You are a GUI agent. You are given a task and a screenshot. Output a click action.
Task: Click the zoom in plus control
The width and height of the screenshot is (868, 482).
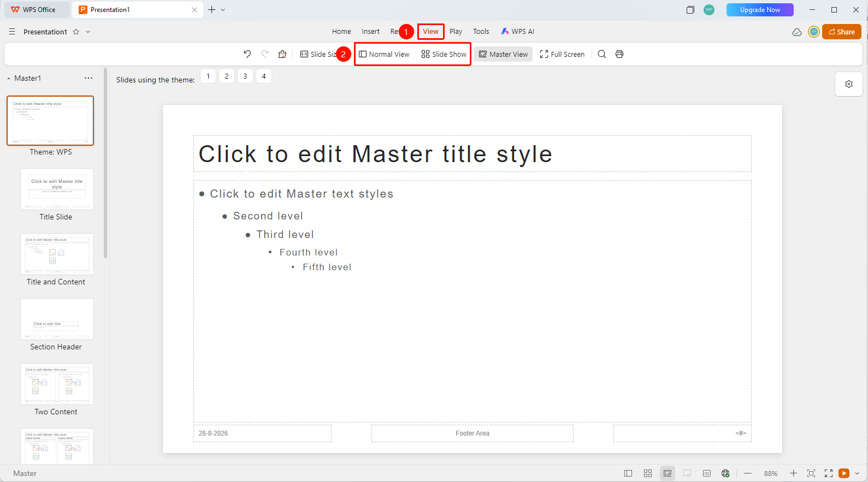[794, 473]
